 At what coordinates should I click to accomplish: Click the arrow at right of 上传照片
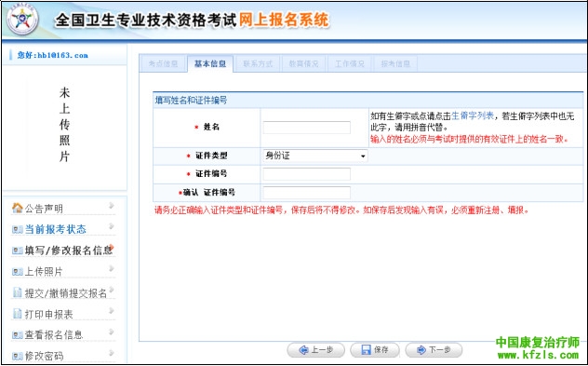pos(112,268)
